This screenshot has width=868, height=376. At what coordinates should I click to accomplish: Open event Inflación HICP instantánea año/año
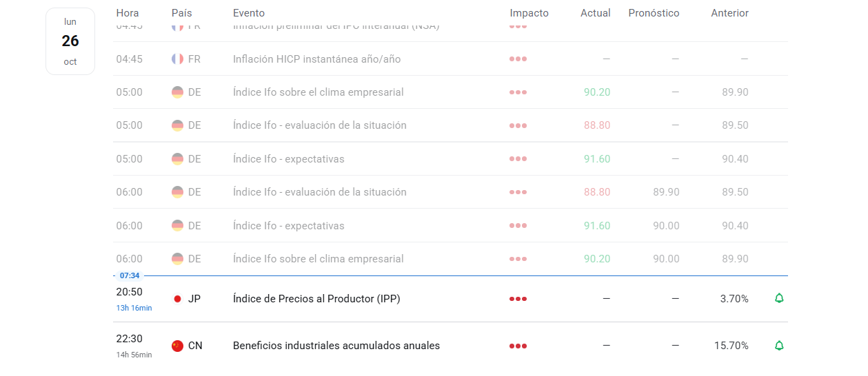click(x=317, y=59)
